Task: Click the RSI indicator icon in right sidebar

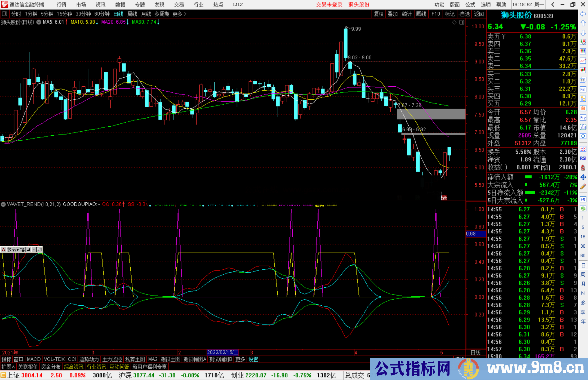Action: point(583,158)
